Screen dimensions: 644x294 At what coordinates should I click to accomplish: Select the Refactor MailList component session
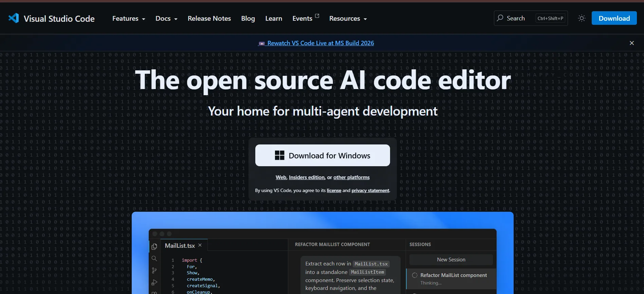point(451,279)
